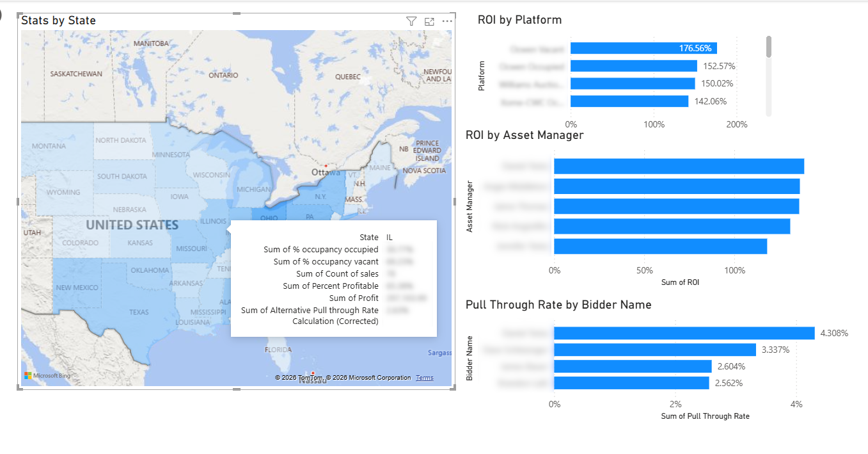Click the Florida label on the map
The height and width of the screenshot is (454, 868).
click(x=278, y=350)
